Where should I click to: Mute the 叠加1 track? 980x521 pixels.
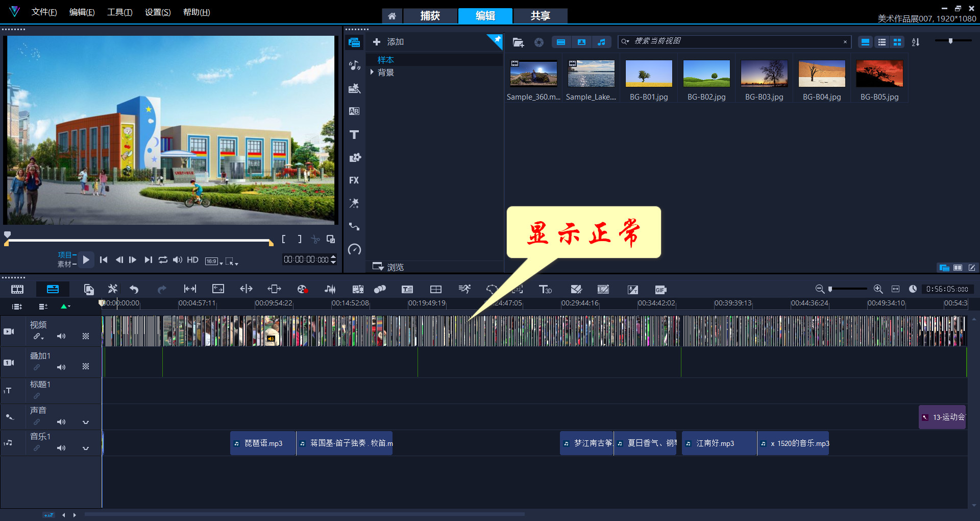61,367
